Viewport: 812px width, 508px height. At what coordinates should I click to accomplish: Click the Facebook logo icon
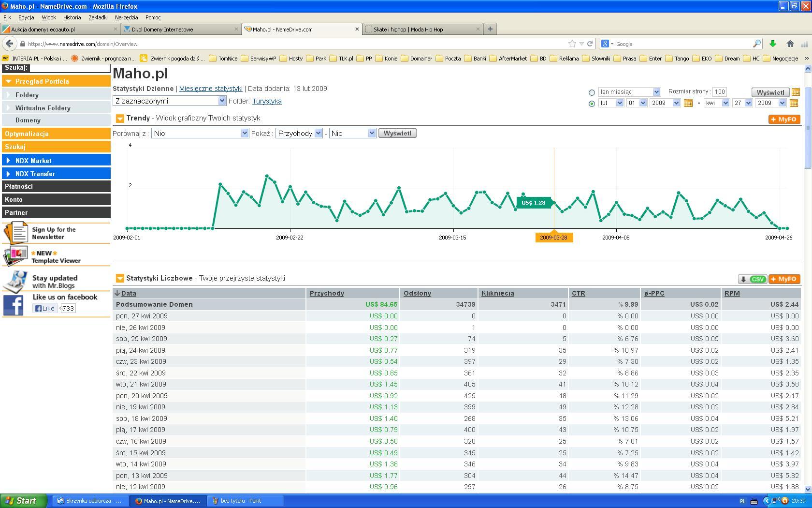pyautogui.click(x=13, y=305)
